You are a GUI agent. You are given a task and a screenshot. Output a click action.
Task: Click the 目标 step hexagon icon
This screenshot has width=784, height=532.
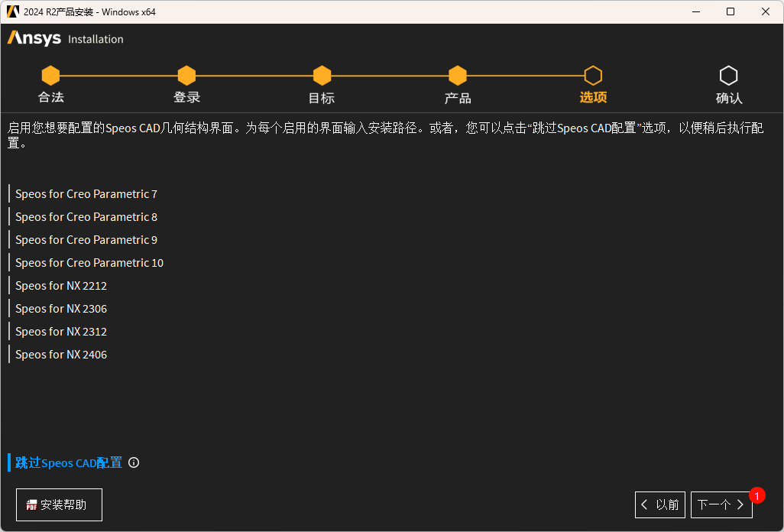[x=322, y=76]
